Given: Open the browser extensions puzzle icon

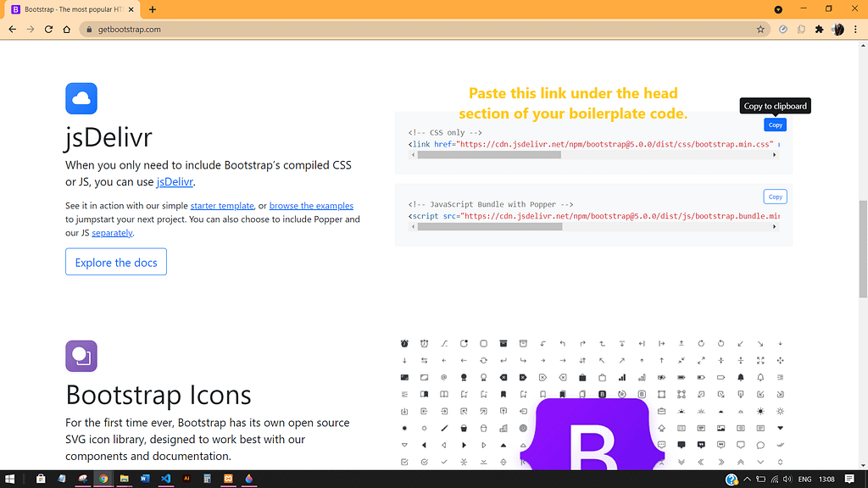Looking at the screenshot, I should tap(819, 28).
